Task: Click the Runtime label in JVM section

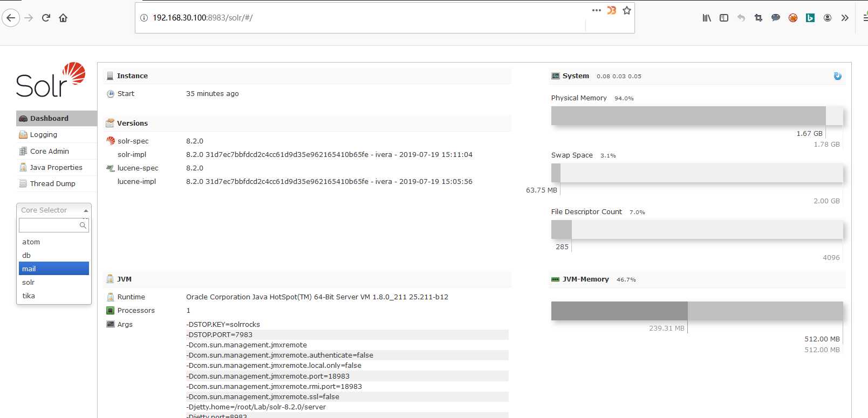Action: (x=131, y=297)
